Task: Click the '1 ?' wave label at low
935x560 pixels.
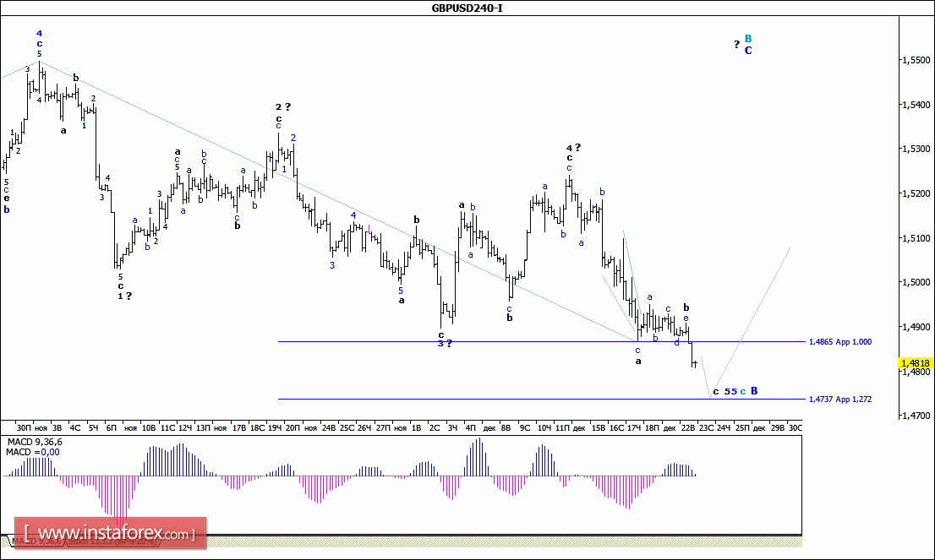Action: point(124,296)
